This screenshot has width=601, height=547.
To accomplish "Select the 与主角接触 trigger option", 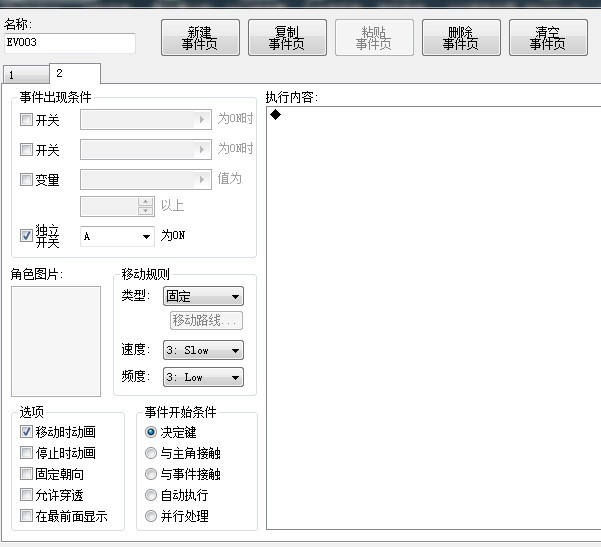I will 151,453.
